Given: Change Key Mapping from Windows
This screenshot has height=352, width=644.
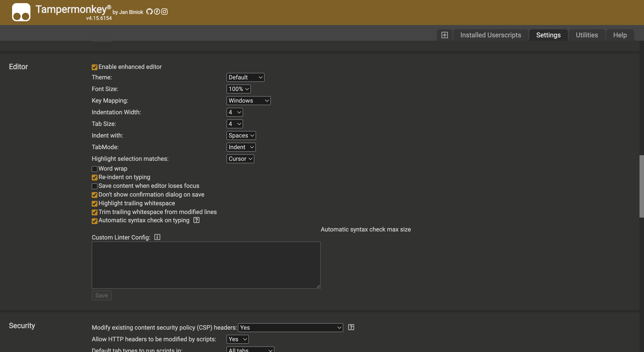Looking at the screenshot, I should coord(248,100).
